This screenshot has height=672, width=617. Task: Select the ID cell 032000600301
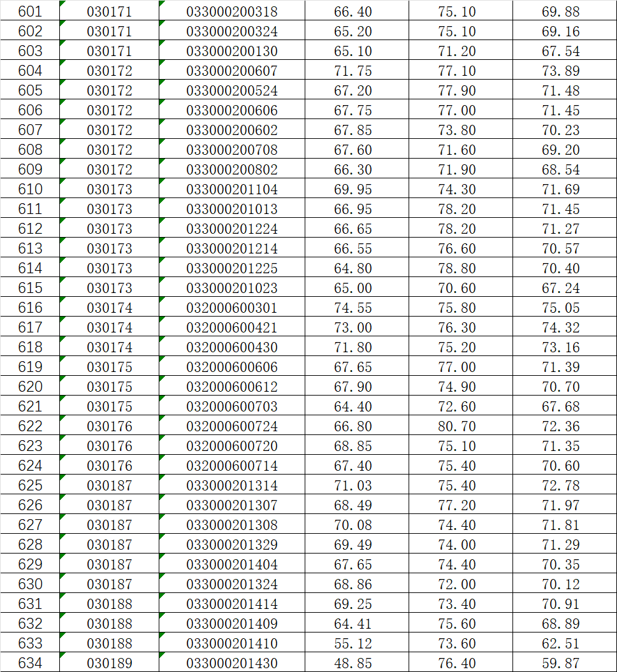(232, 308)
